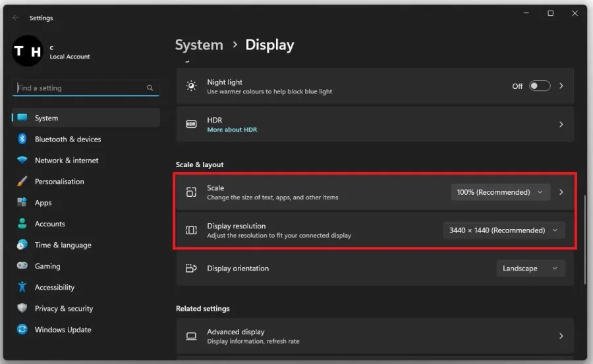The image size is (593, 364).
Task: Open Privacy & security settings
Action: 86,308
